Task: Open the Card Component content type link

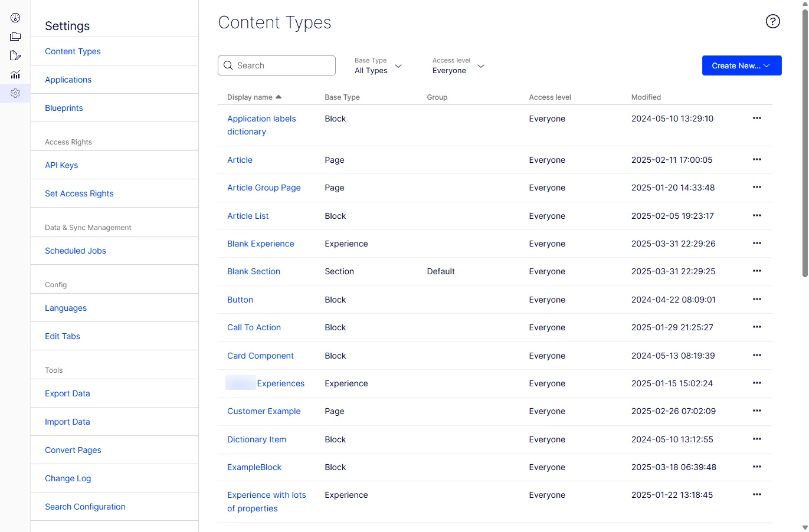Action: click(x=260, y=356)
